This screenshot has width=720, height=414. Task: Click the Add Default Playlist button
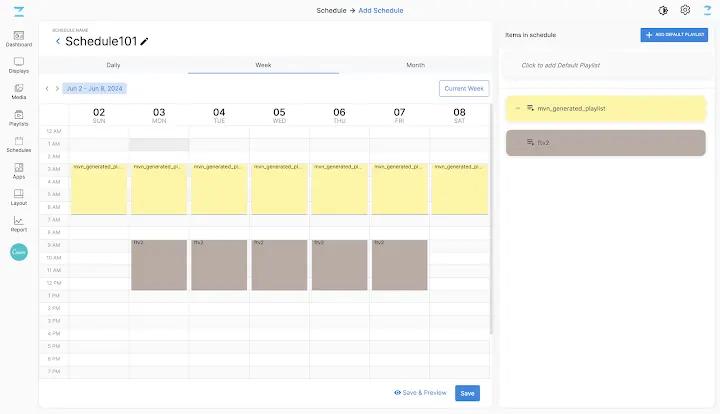click(x=674, y=35)
